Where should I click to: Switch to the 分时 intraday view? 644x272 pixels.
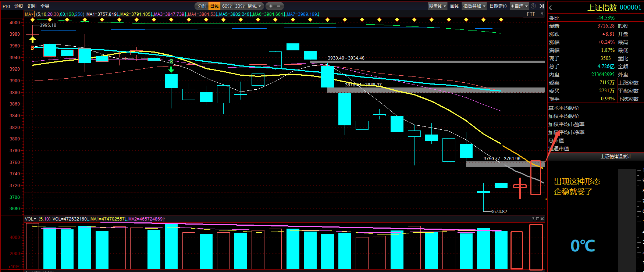coord(202,6)
